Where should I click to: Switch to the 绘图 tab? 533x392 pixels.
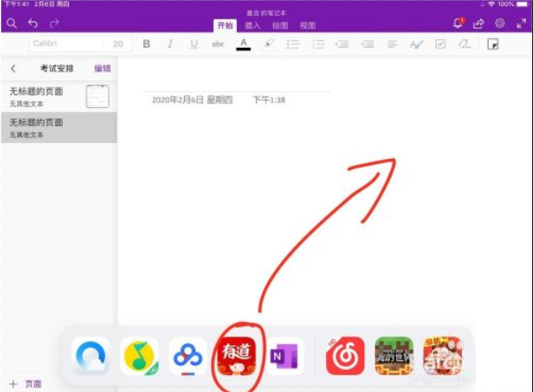pyautogui.click(x=280, y=26)
